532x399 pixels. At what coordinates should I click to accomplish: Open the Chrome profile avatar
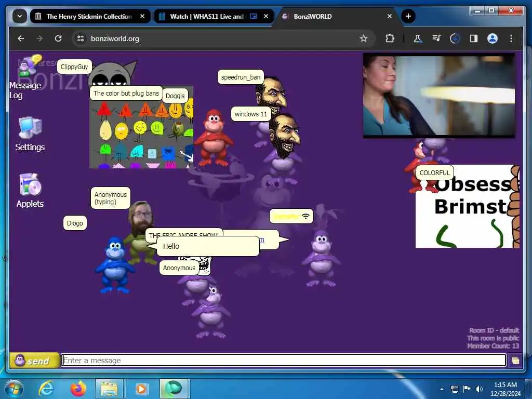tap(493, 38)
